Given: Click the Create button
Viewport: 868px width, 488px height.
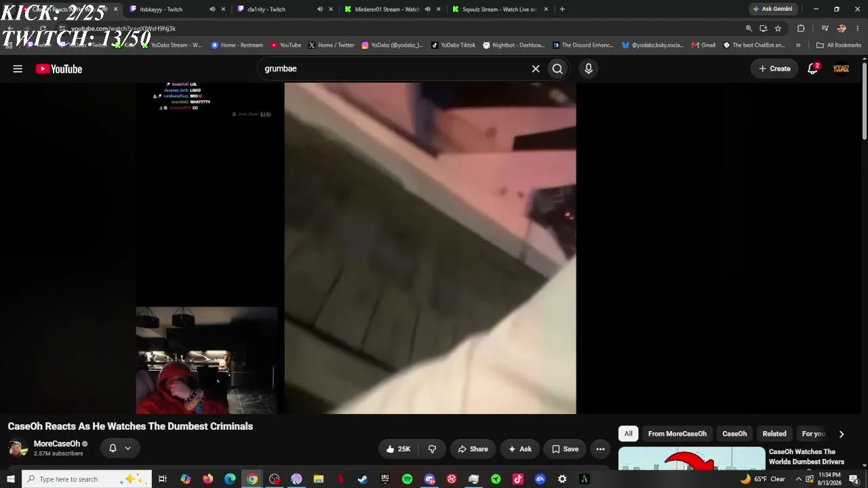Looking at the screenshot, I should [774, 68].
